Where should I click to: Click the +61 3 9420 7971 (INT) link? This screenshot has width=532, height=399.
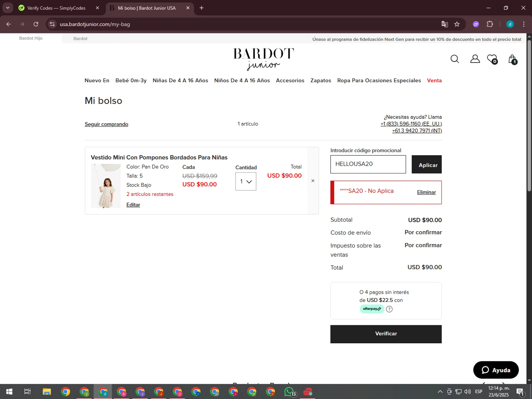pyautogui.click(x=417, y=131)
